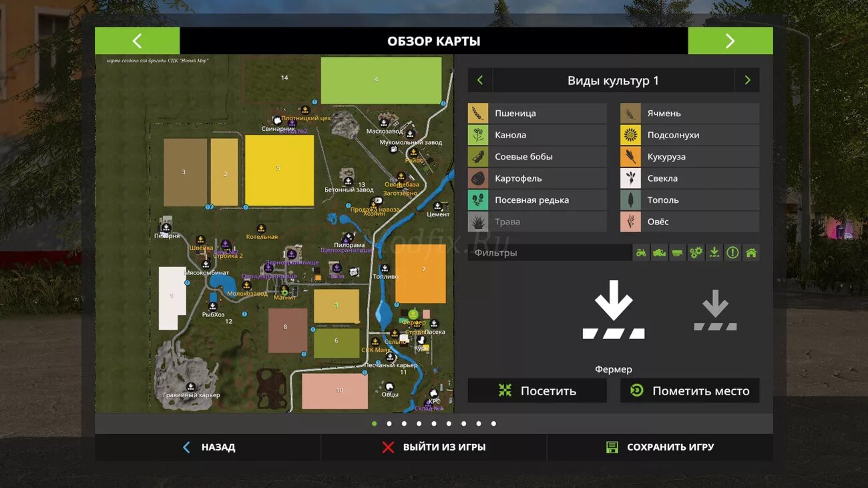Click Сохранить игру
Viewport: 868px width, 488px height.
[660, 447]
